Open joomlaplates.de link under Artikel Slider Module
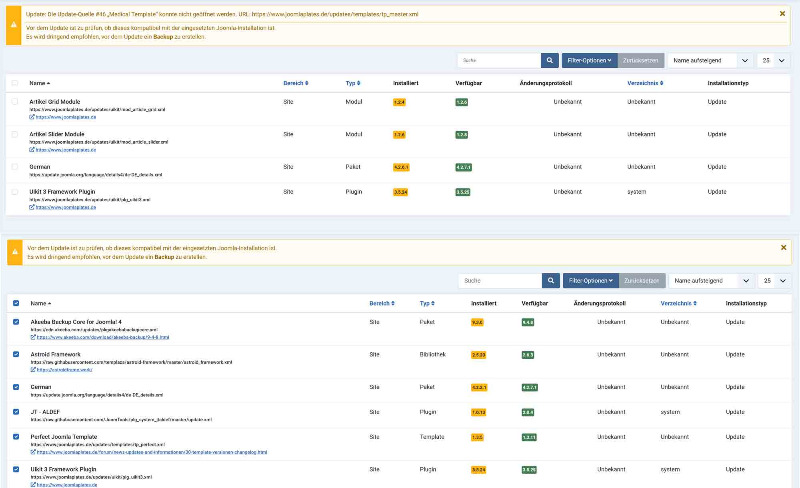 click(66, 150)
